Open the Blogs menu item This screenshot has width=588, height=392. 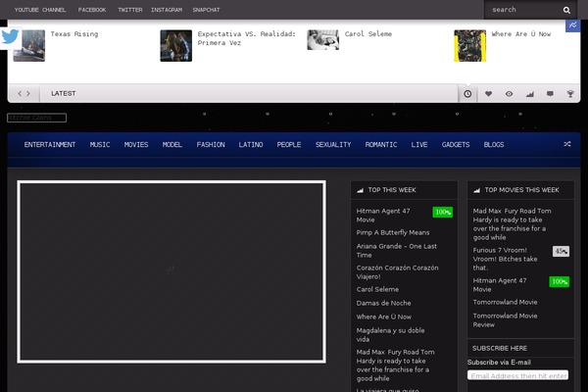click(x=494, y=145)
